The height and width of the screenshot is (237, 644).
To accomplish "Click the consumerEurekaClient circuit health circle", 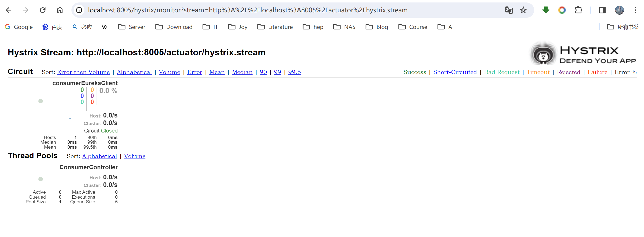I will tap(41, 101).
